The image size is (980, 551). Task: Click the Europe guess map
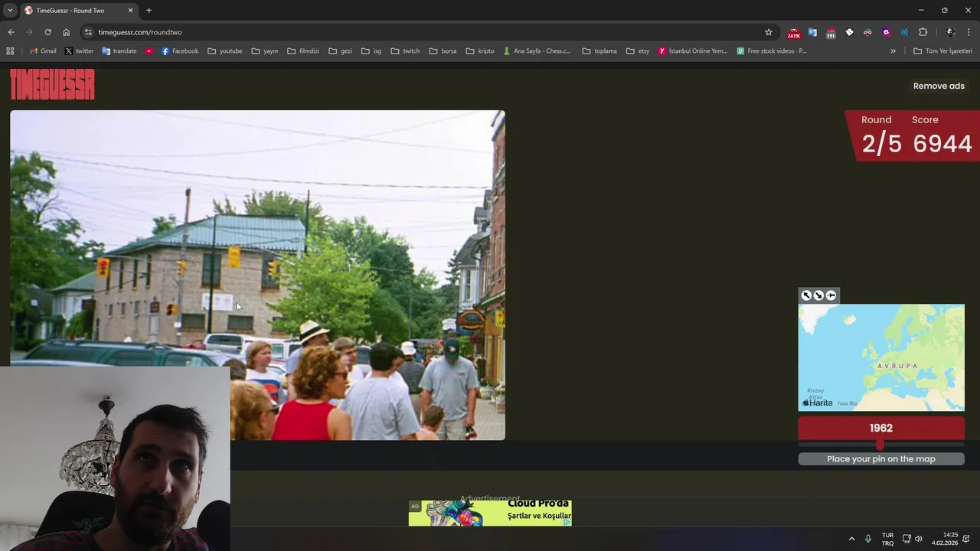881,357
